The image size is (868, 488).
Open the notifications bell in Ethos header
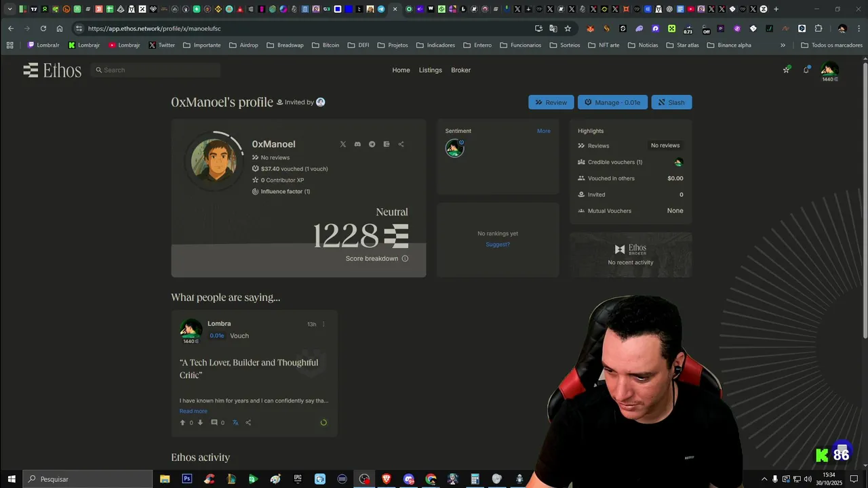(x=806, y=70)
